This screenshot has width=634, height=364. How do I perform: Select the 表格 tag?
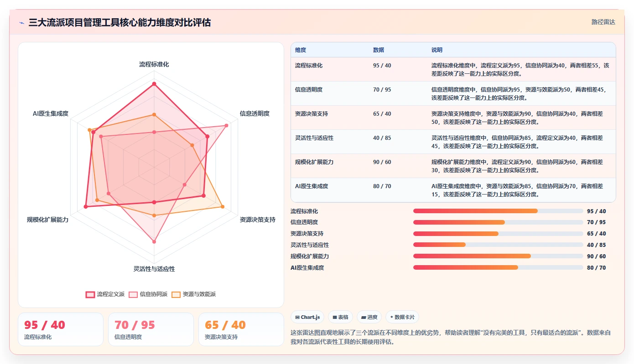pos(340,317)
